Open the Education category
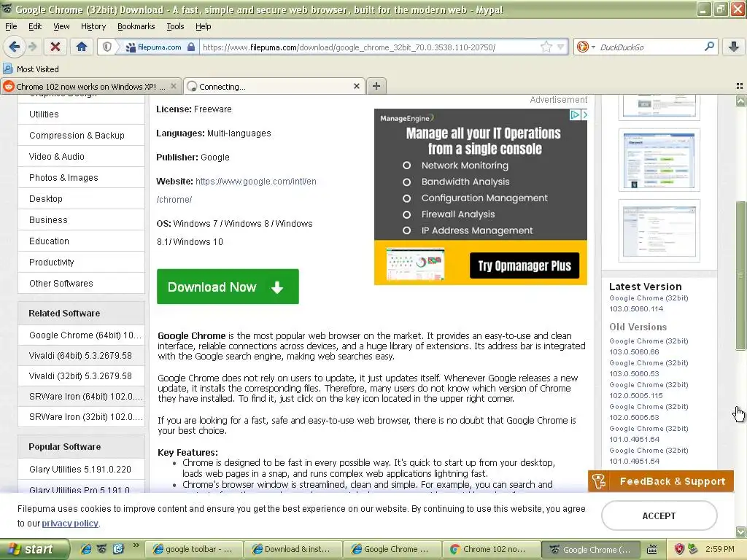The image size is (747, 560). coord(81,241)
